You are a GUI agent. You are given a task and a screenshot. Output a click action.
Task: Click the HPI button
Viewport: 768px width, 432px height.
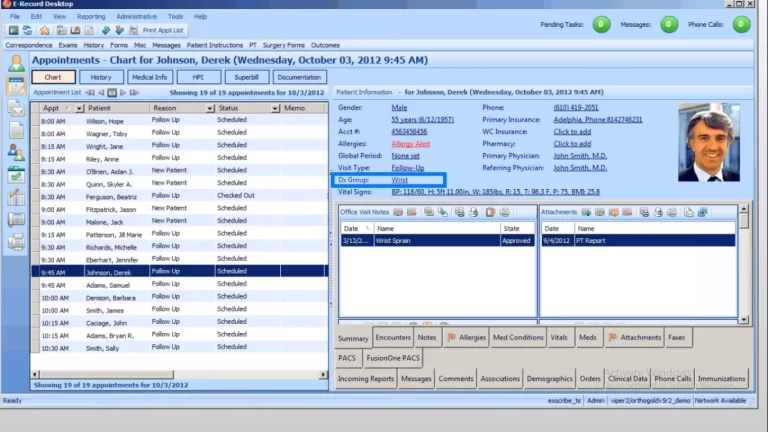point(198,77)
